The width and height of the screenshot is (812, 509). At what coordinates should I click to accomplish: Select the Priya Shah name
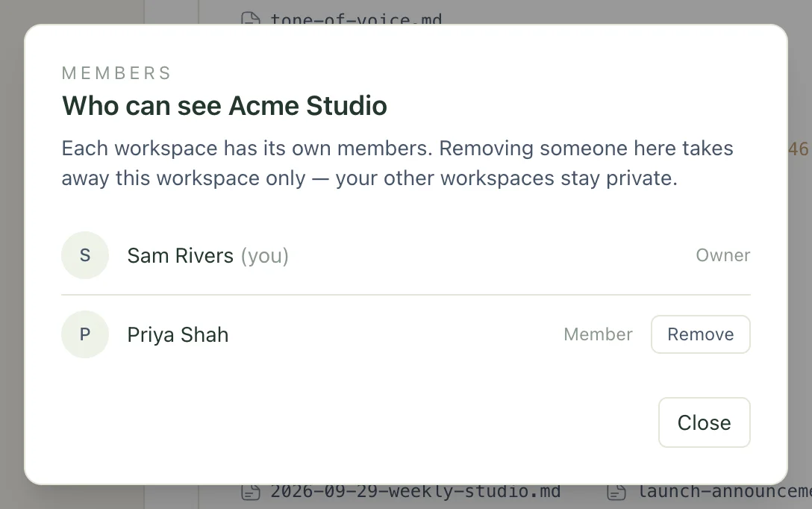[178, 335]
